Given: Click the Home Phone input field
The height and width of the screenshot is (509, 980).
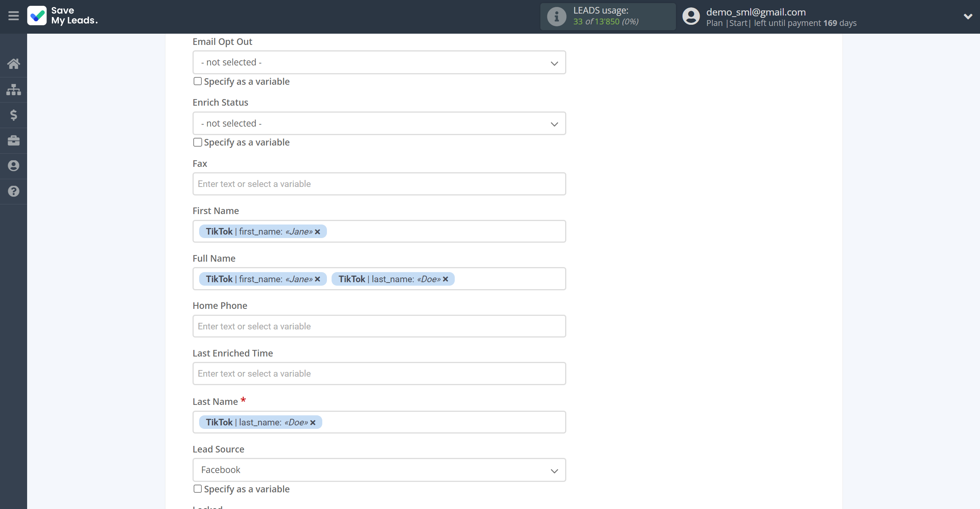Looking at the screenshot, I should (x=379, y=326).
